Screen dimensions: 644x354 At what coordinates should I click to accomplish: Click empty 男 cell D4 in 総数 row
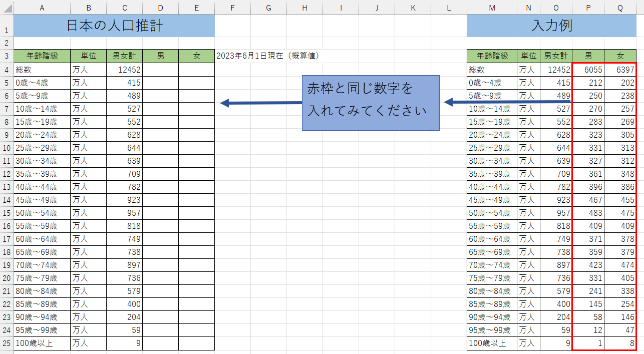(x=160, y=70)
